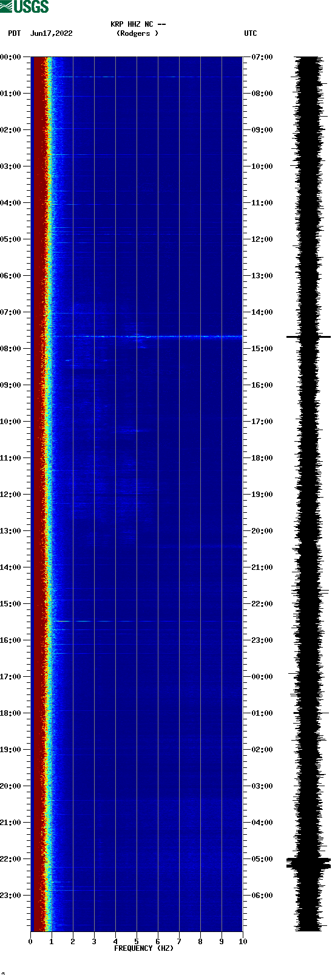Click the 15:00 UTC time label
Viewport: 335px width, 980px height.
coord(262,349)
